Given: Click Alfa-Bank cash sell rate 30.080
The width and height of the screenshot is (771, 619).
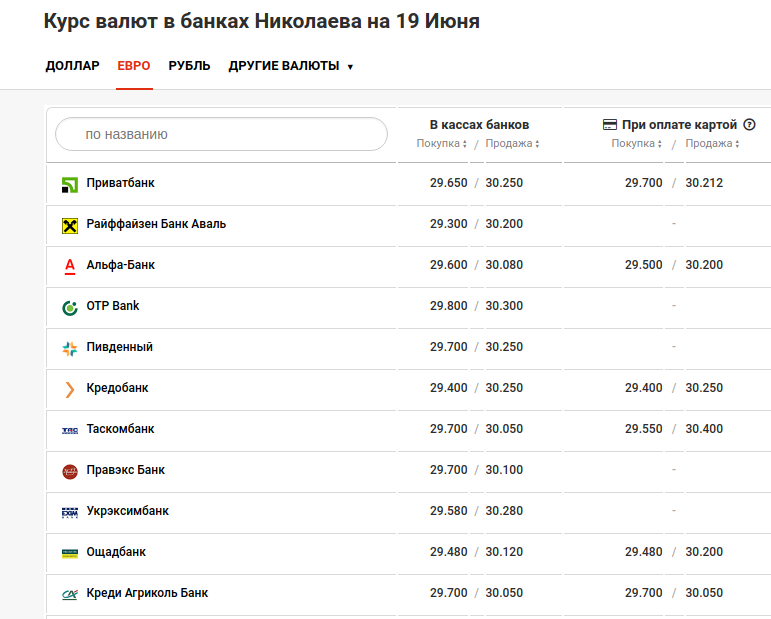Looking at the screenshot, I should (x=504, y=265).
